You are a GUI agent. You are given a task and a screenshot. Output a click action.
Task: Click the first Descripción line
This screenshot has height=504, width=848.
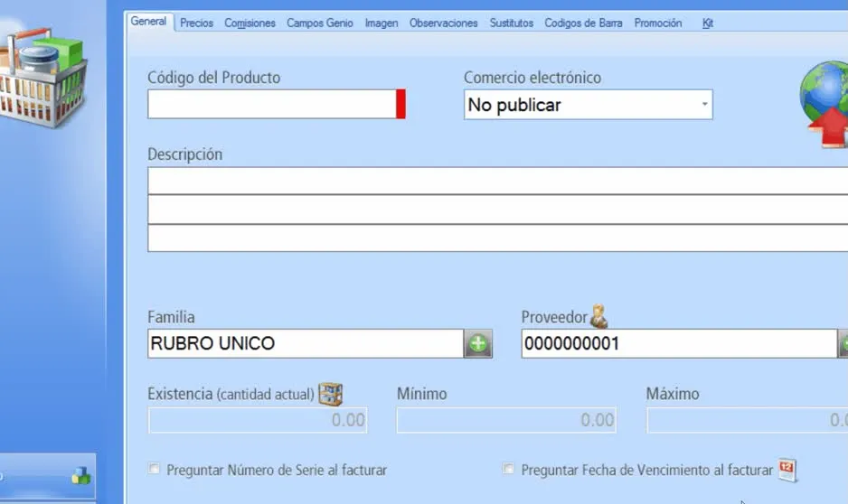pos(497,181)
